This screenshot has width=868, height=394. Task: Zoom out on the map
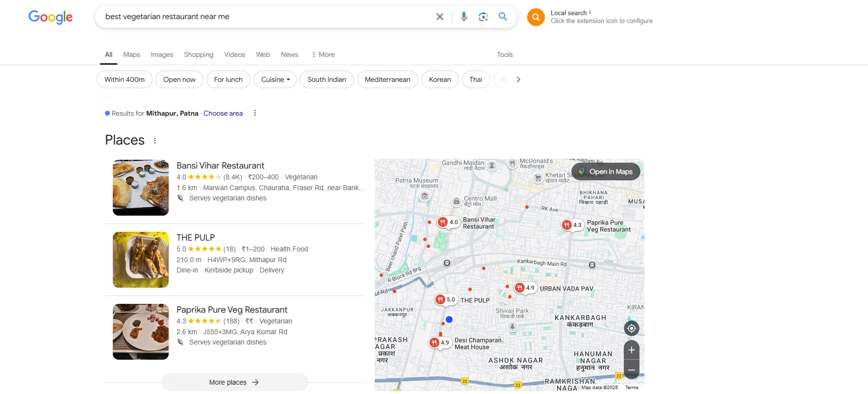point(632,370)
